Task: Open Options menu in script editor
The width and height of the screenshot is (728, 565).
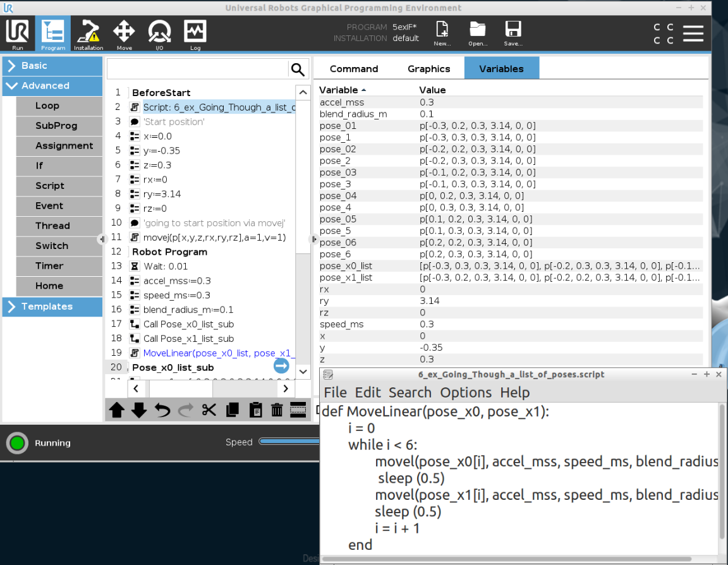Action: coord(466,392)
